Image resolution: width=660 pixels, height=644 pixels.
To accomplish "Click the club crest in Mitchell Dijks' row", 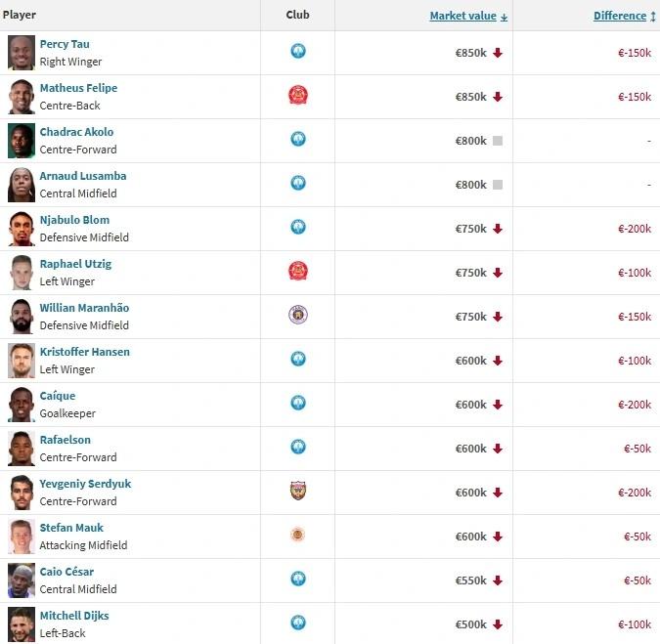I will (298, 623).
